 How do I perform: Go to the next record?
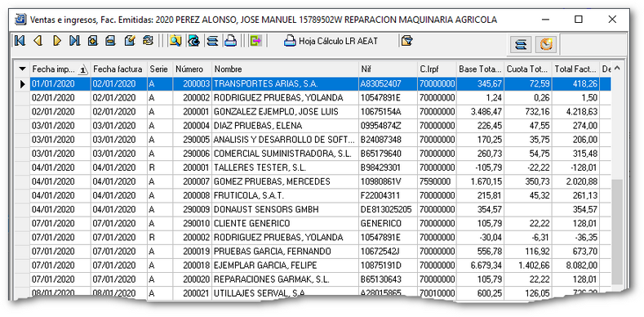56,41
